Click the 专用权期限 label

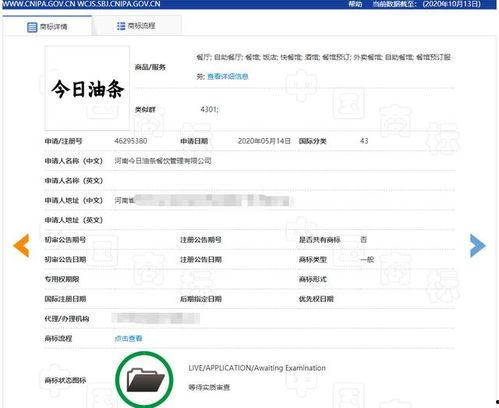(62, 279)
